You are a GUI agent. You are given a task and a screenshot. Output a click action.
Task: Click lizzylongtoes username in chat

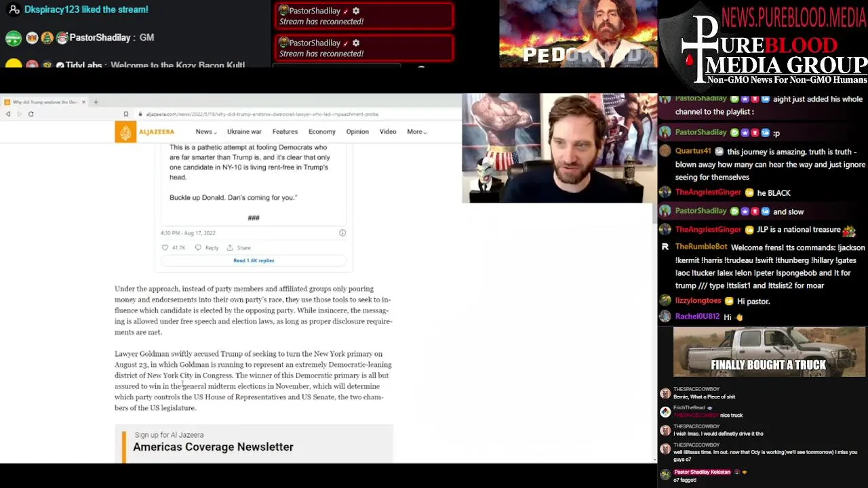698,300
